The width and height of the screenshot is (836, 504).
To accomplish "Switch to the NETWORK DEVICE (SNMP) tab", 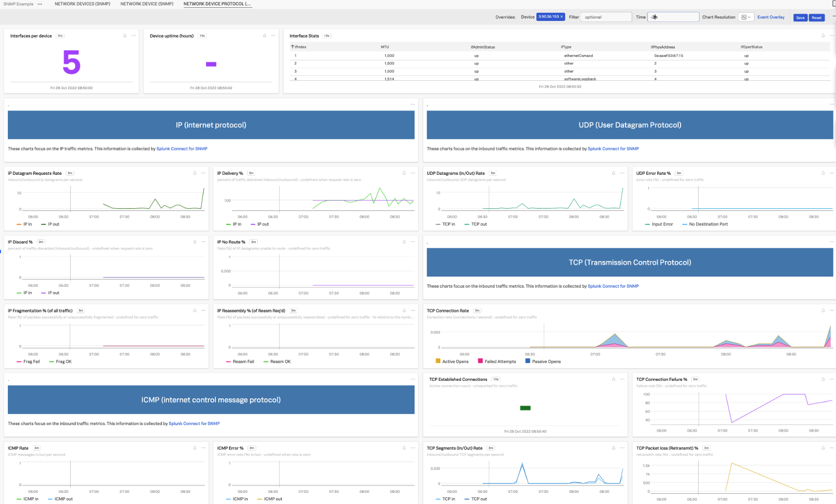I will click(x=147, y=4).
